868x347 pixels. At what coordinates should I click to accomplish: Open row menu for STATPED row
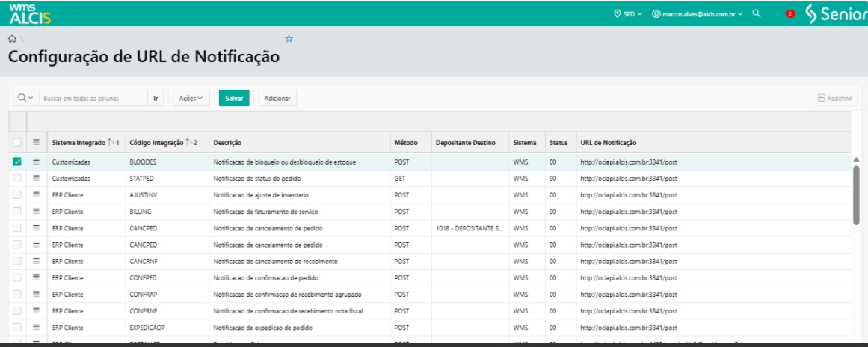click(x=37, y=178)
